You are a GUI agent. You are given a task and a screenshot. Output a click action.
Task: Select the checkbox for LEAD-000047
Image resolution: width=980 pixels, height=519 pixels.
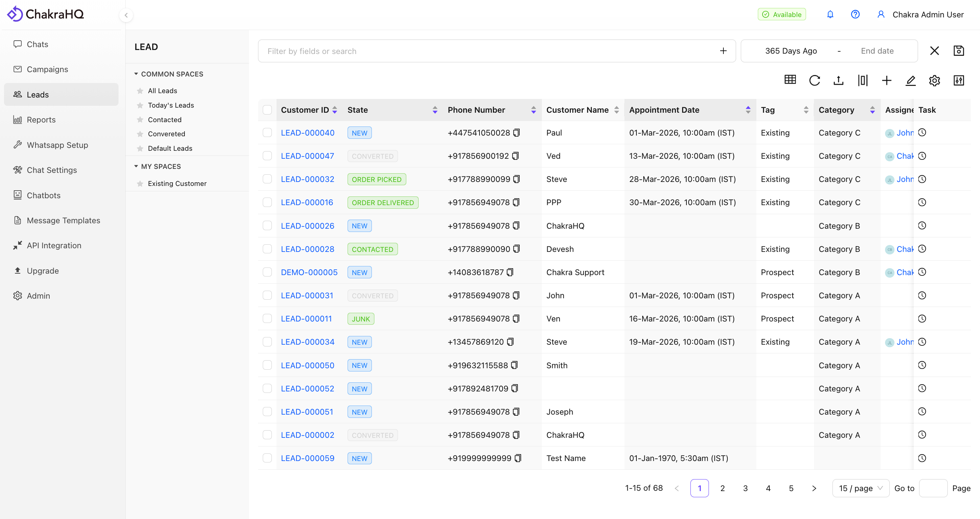point(267,156)
